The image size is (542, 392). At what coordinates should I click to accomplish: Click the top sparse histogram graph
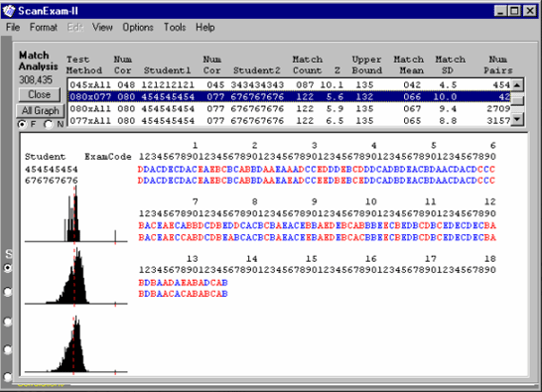point(76,214)
